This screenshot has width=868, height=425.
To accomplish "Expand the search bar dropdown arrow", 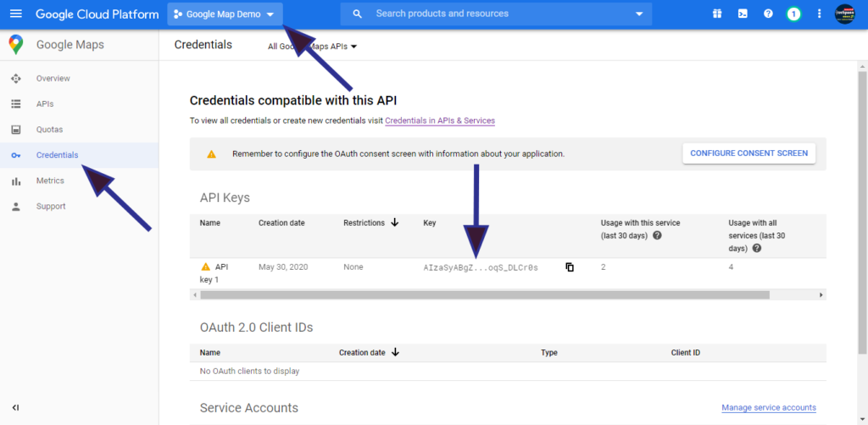I will (639, 14).
